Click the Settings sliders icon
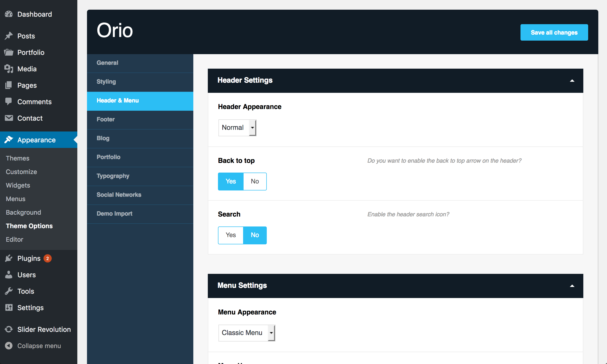 click(9, 307)
